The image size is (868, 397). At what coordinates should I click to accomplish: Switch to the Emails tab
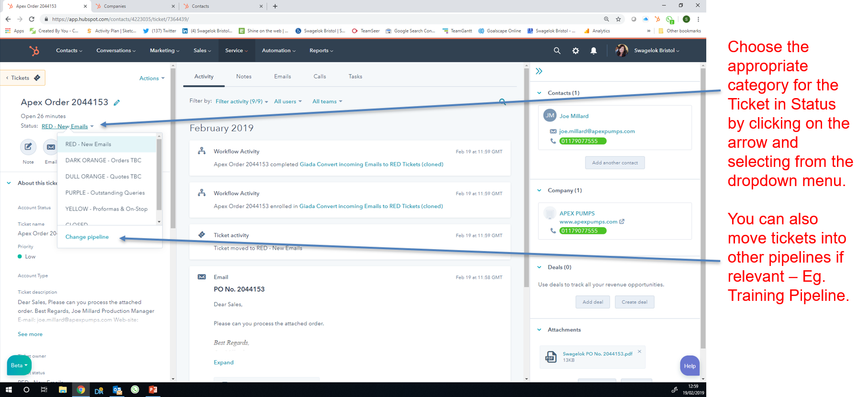[x=282, y=77]
